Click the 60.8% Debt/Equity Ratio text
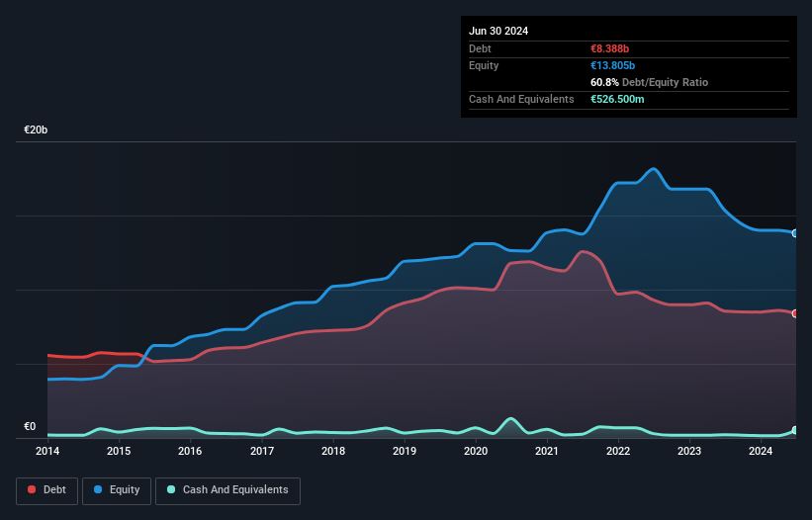Screen dimensions: 812x520 coord(650,82)
